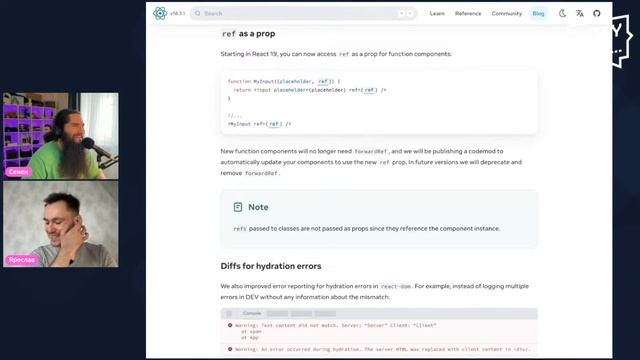Open the translations language icon
Image resolution: width=640 pixels, height=360 pixels.
pos(580,13)
